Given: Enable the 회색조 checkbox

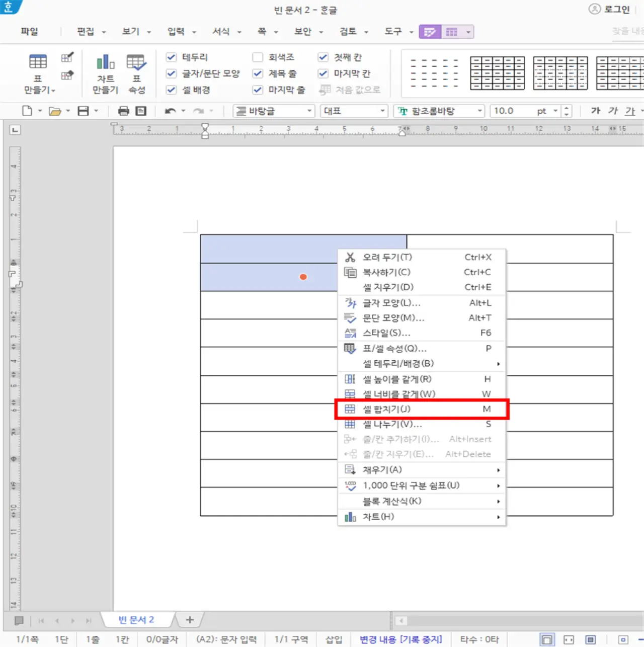Looking at the screenshot, I should tap(258, 57).
